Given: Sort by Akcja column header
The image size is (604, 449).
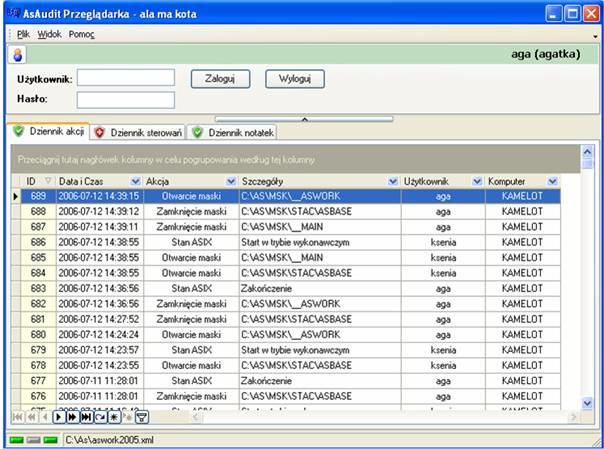Looking at the screenshot, I should click(x=191, y=181).
